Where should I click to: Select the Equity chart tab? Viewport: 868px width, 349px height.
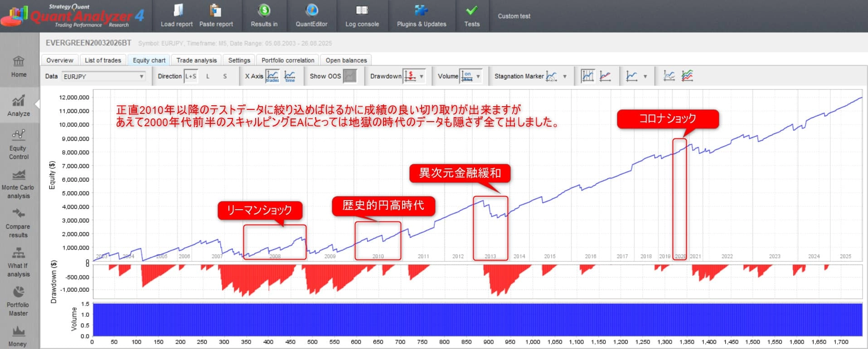click(149, 60)
